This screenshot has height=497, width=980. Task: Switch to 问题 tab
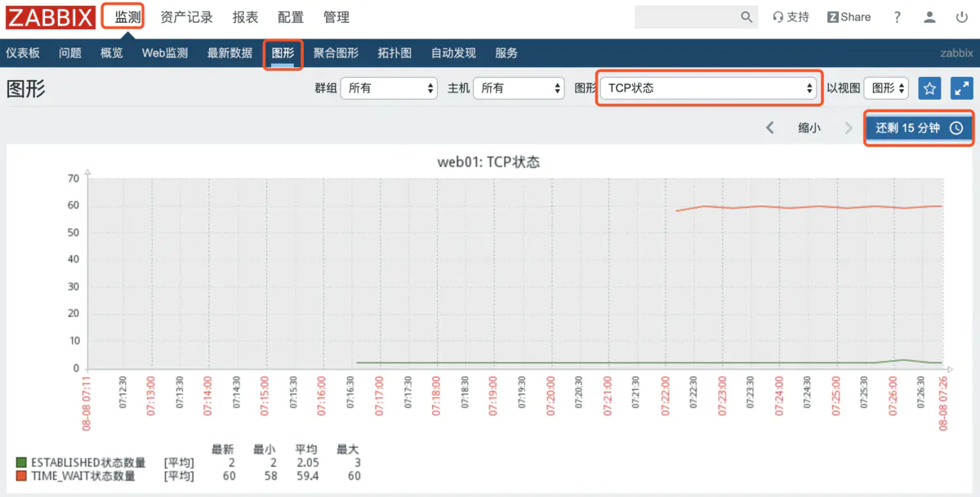point(70,53)
